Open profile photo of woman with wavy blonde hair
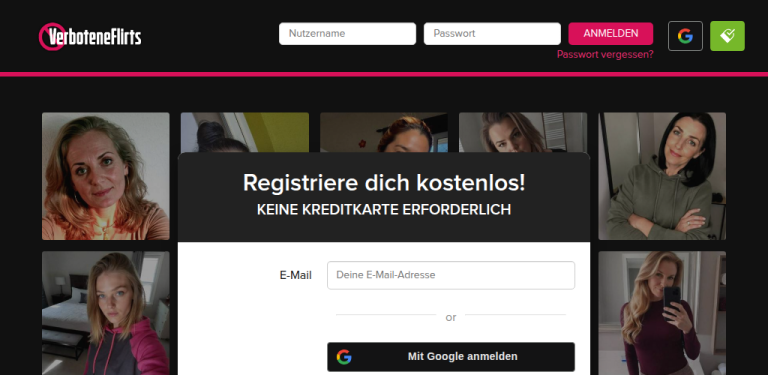Screen dimensions: 768x375 click(x=106, y=176)
